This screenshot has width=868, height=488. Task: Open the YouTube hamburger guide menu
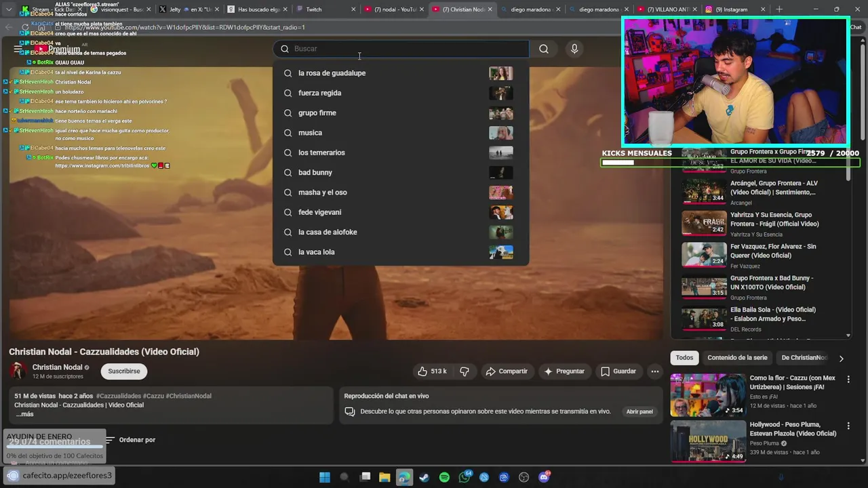point(18,49)
